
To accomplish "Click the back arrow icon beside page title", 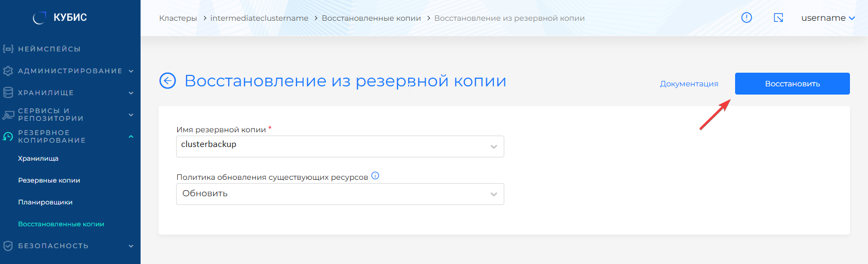I will tap(167, 81).
